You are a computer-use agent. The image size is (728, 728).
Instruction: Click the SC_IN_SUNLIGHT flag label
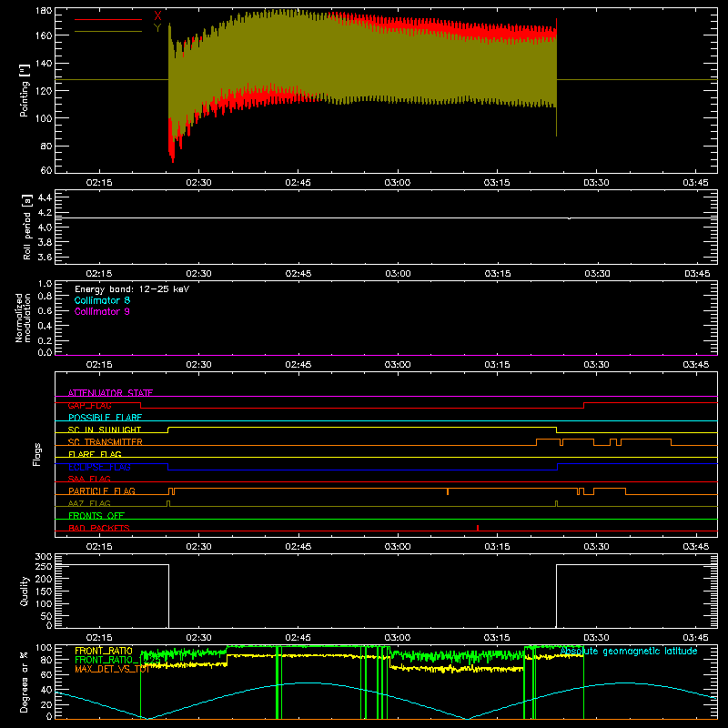coord(105,430)
